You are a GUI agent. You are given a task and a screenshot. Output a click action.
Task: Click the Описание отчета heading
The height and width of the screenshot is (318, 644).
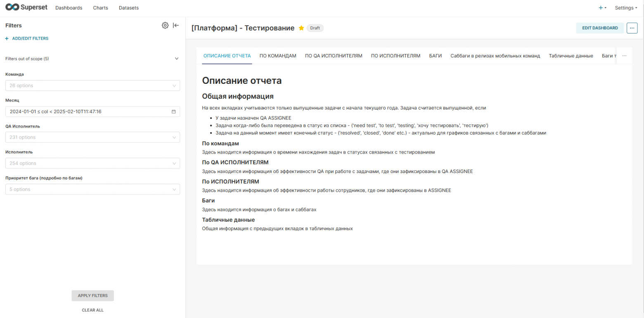pos(242,81)
